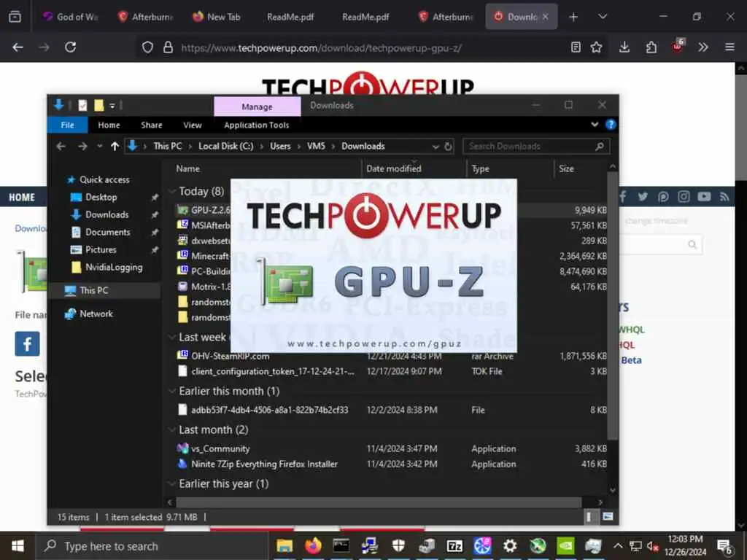
Task: Open the uBlock Origin extension icon
Action: (677, 47)
